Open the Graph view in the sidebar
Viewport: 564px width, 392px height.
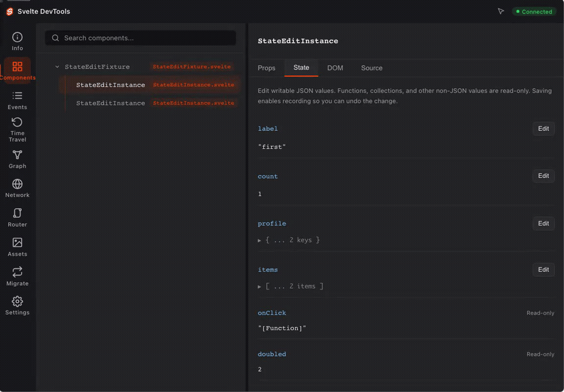pyautogui.click(x=17, y=159)
